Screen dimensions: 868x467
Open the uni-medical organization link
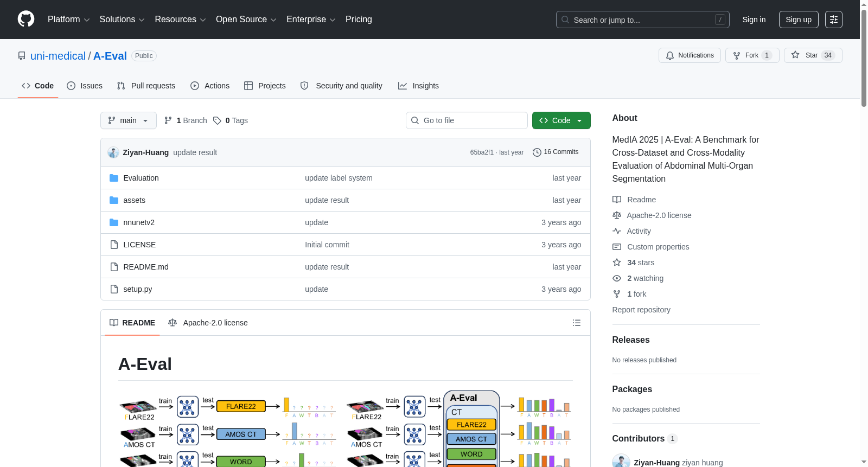pos(58,56)
